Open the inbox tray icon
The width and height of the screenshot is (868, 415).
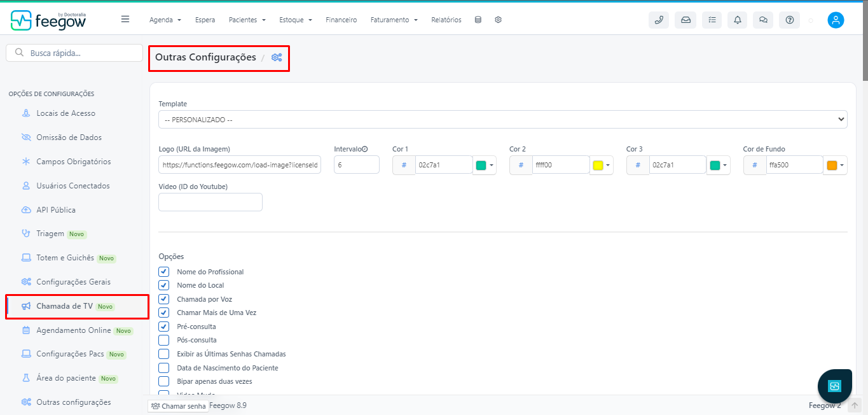pyautogui.click(x=685, y=20)
